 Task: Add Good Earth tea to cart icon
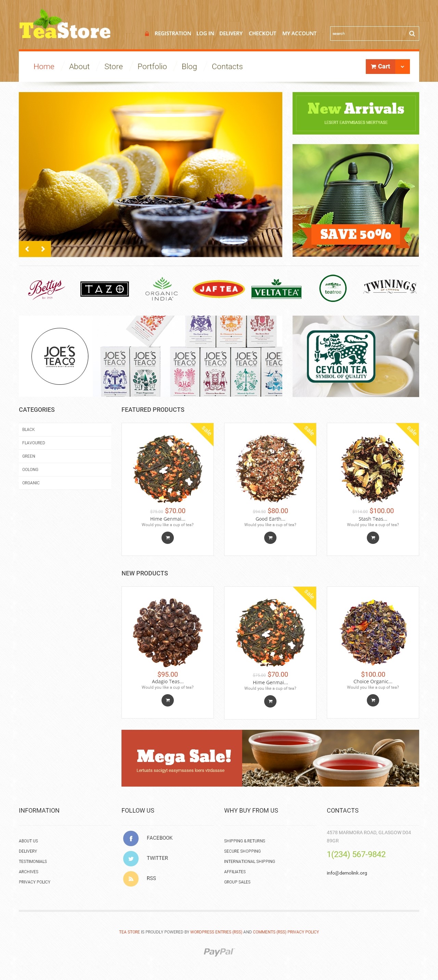[270, 537]
